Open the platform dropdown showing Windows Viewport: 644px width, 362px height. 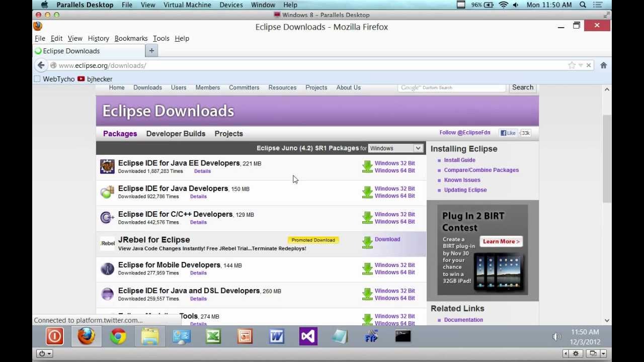pos(395,148)
